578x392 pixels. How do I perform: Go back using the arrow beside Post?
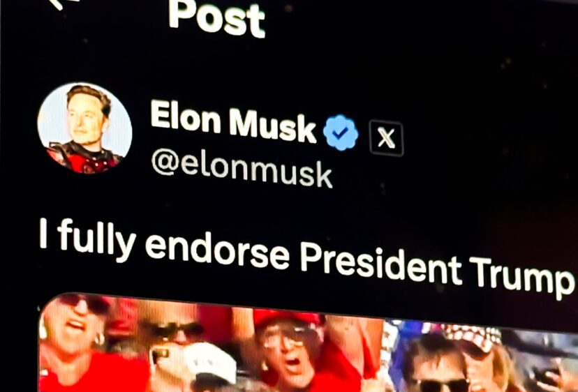pyautogui.click(x=57, y=3)
